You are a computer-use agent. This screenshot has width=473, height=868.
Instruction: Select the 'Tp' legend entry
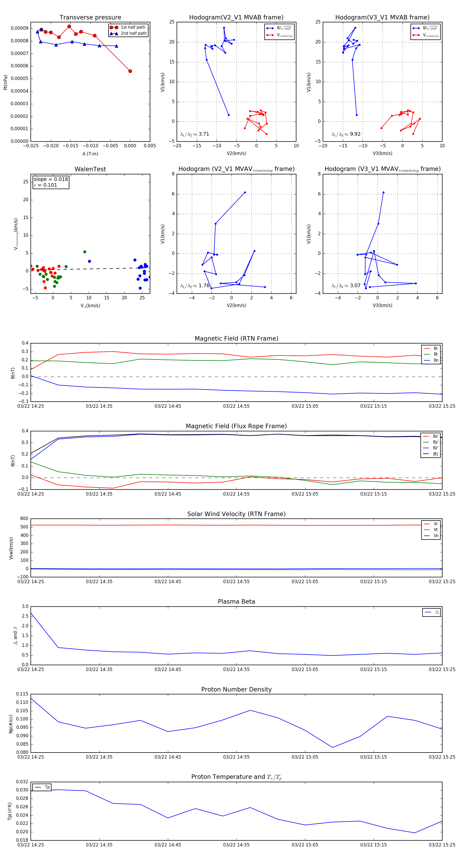[42, 787]
